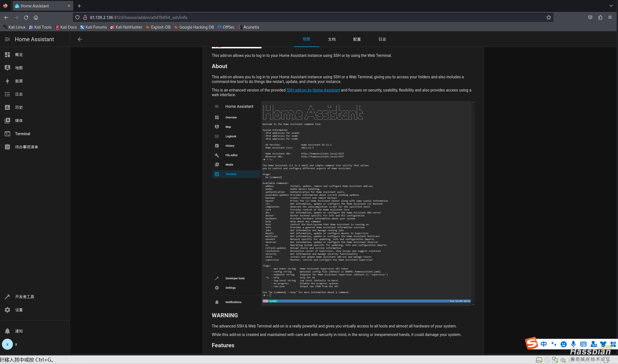Image resolution: width=618 pixels, height=364 pixels.
Task: Open the Kali Docs bookmark
Action: 66,27
